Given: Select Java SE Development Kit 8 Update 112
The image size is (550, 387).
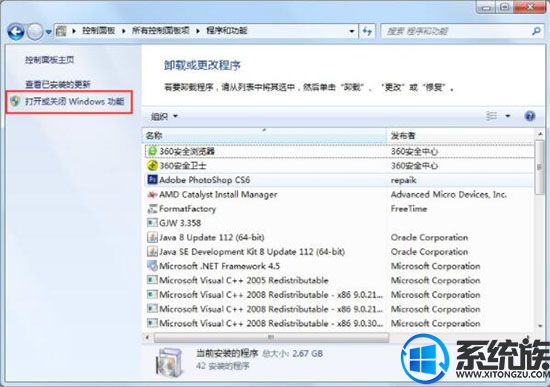Looking at the screenshot, I should 339,252.
